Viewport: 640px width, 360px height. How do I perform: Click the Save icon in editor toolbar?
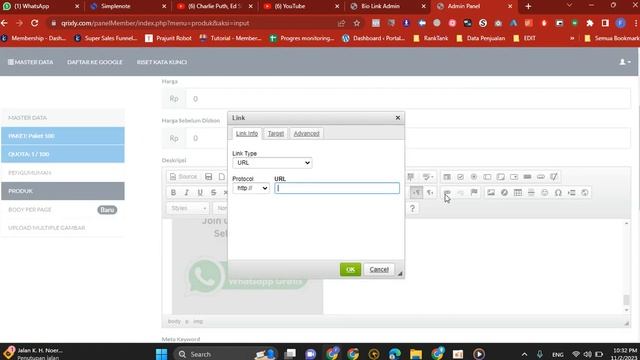pos(209,177)
